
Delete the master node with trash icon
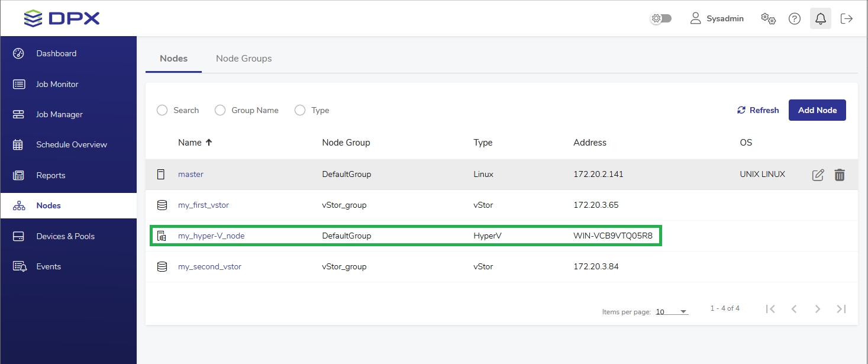pyautogui.click(x=839, y=175)
